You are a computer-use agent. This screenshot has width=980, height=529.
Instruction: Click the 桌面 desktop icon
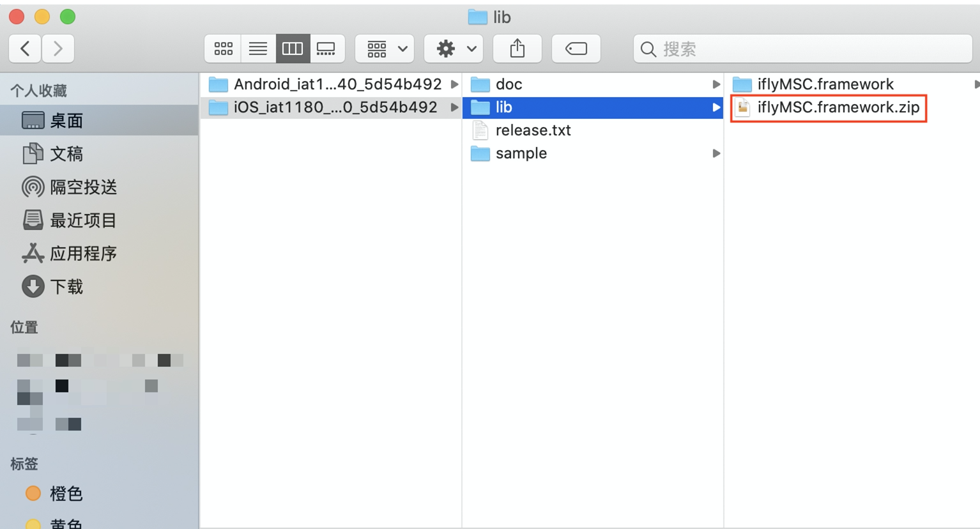click(x=33, y=120)
